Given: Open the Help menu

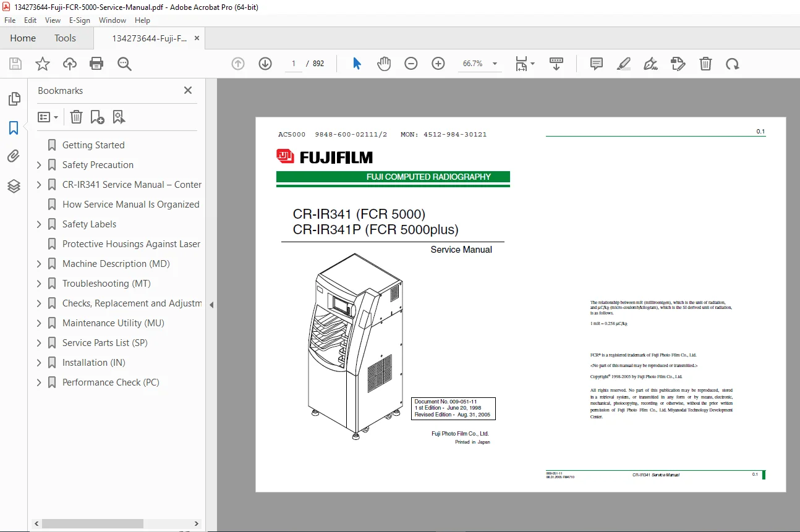Looking at the screenshot, I should click(143, 20).
